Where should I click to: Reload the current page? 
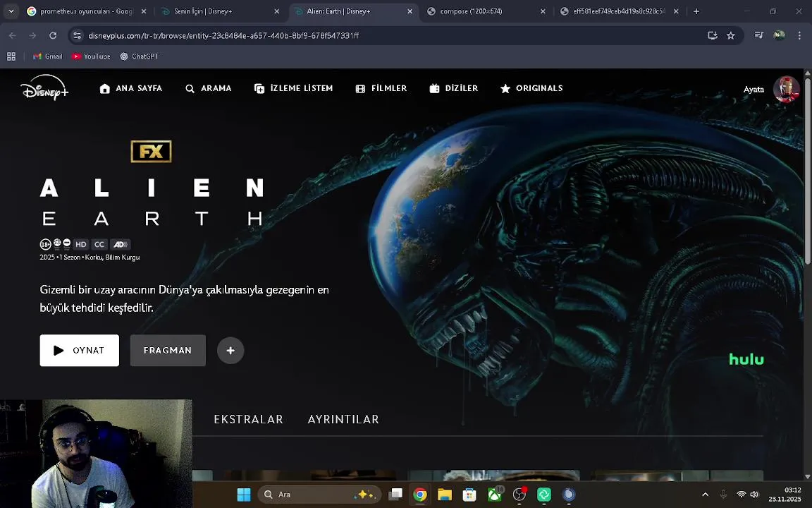click(x=53, y=36)
